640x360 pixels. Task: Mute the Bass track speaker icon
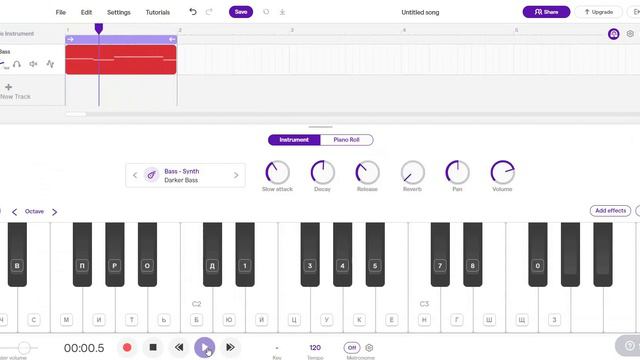click(33, 64)
